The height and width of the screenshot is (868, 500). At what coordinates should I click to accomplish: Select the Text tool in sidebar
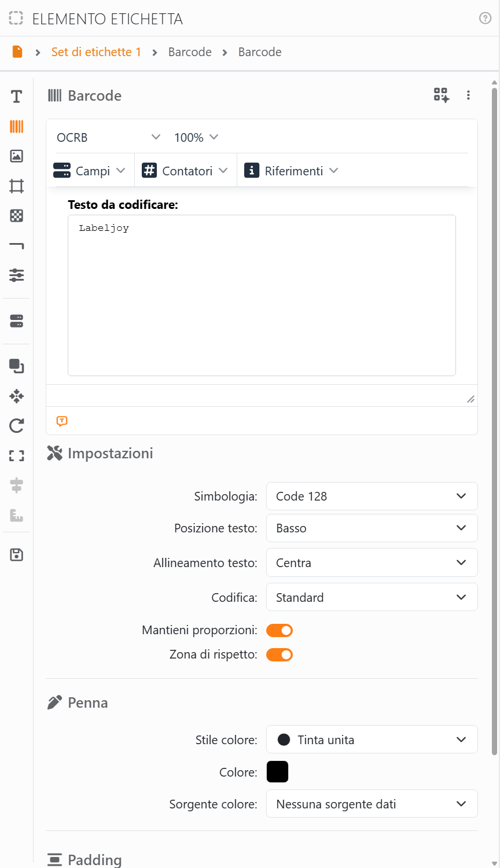click(x=16, y=97)
